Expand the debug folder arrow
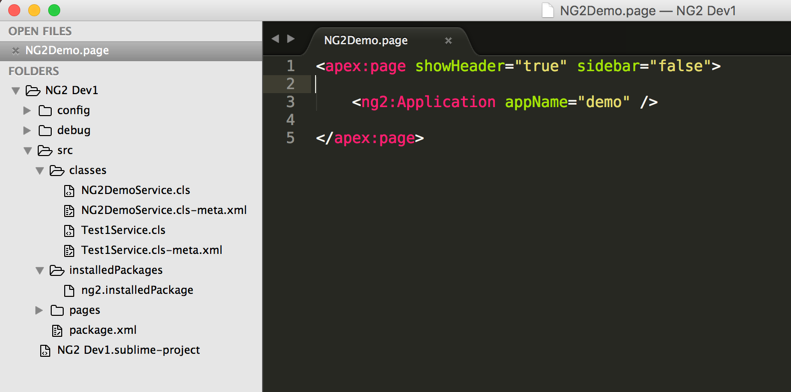The image size is (791, 392). tap(27, 131)
